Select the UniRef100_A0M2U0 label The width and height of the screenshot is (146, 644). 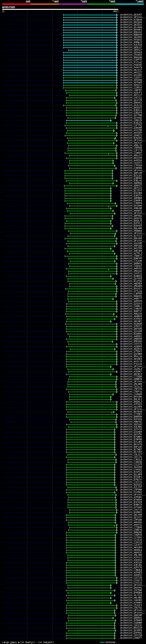131,161
